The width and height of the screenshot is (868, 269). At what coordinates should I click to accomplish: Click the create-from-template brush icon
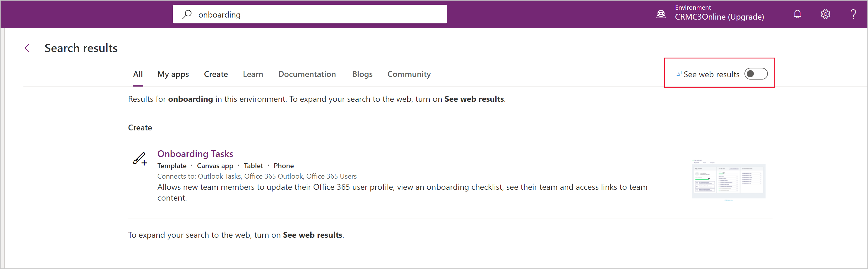click(140, 158)
